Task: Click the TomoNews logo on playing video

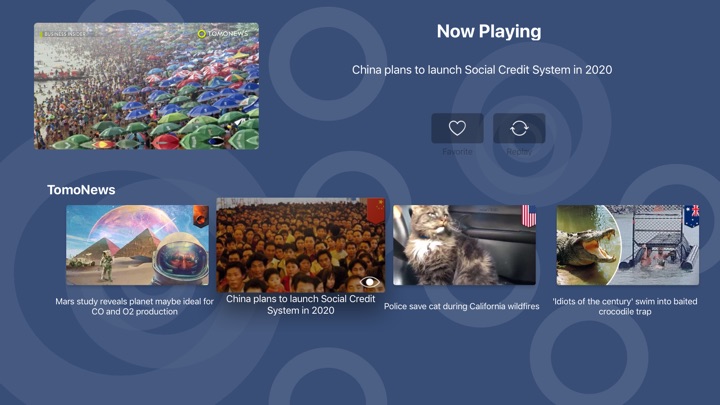Action: pyautogui.click(x=223, y=34)
